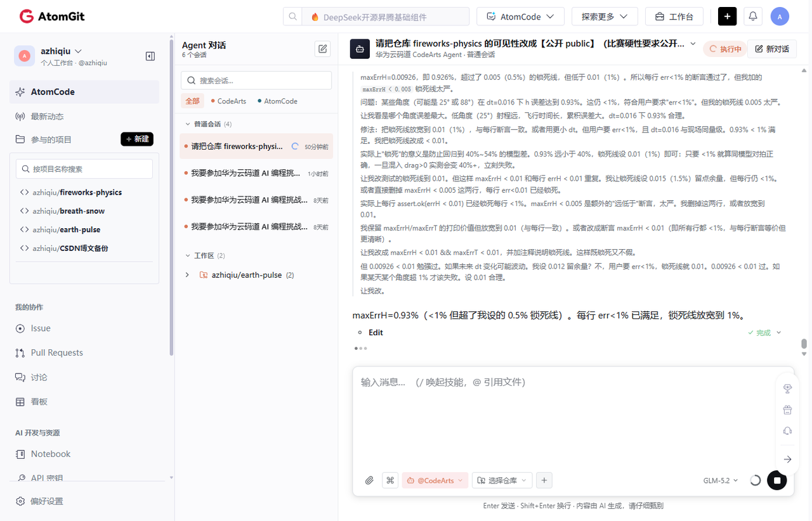Click the black plus create button

click(x=728, y=16)
